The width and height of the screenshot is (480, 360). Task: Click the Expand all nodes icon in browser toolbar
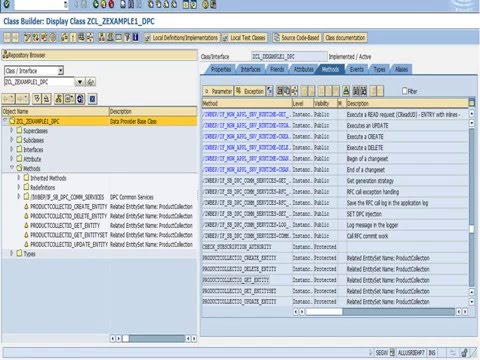(x=37, y=99)
